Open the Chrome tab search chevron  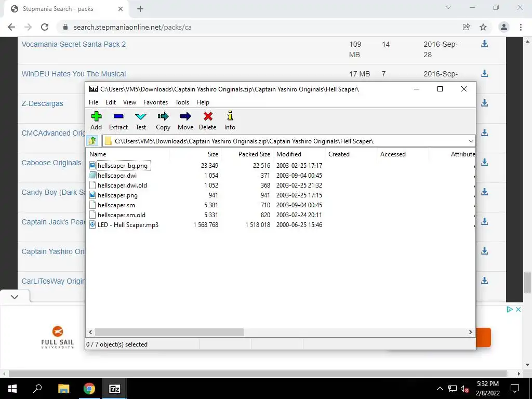(x=448, y=7)
